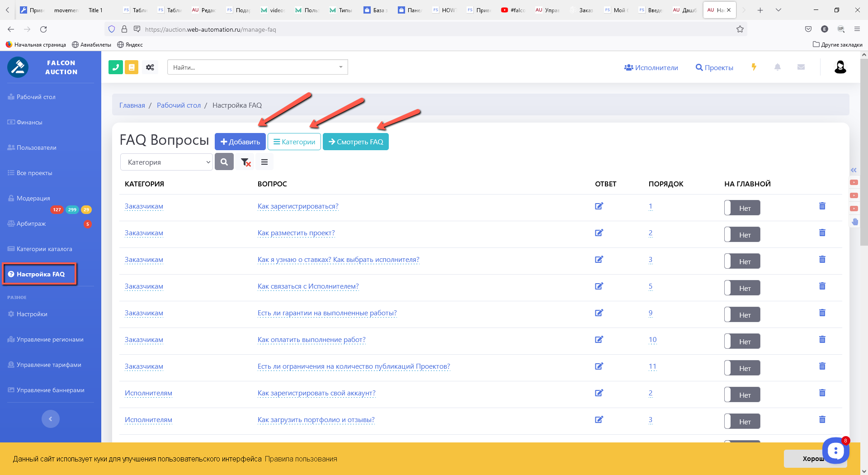Edit answer for 'Как зарегистрироваться?' question
The height and width of the screenshot is (475, 868).
click(599, 206)
